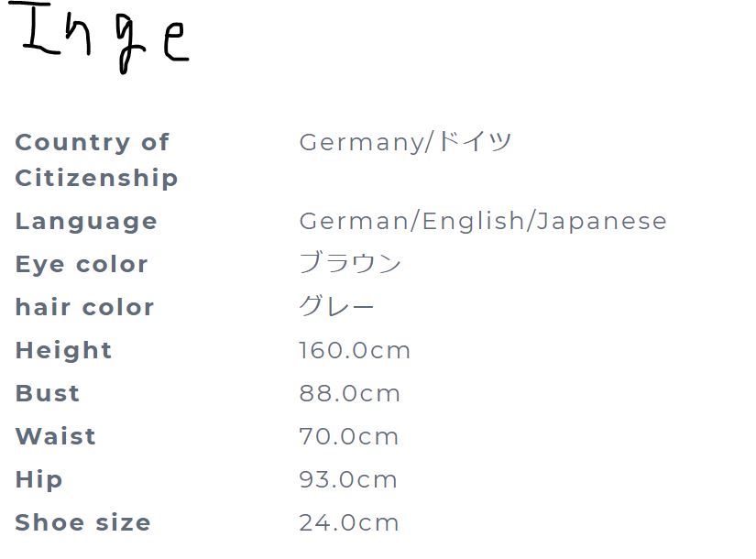Select the hair color label
The width and height of the screenshot is (756, 559).
84,307
